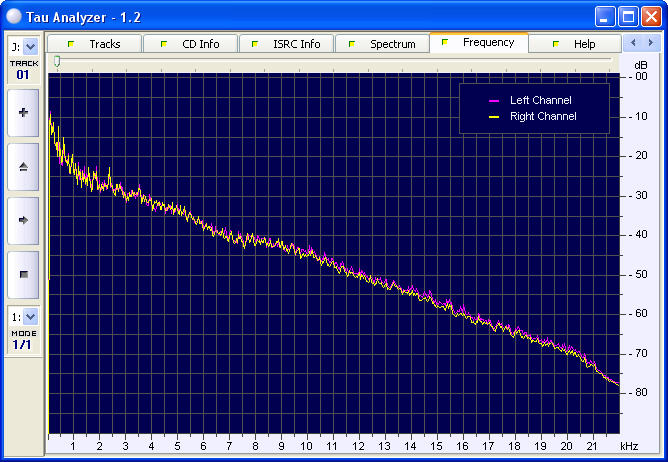This screenshot has width=668, height=462.
Task: Minimize the Tau Analyzer window
Action: (605, 16)
